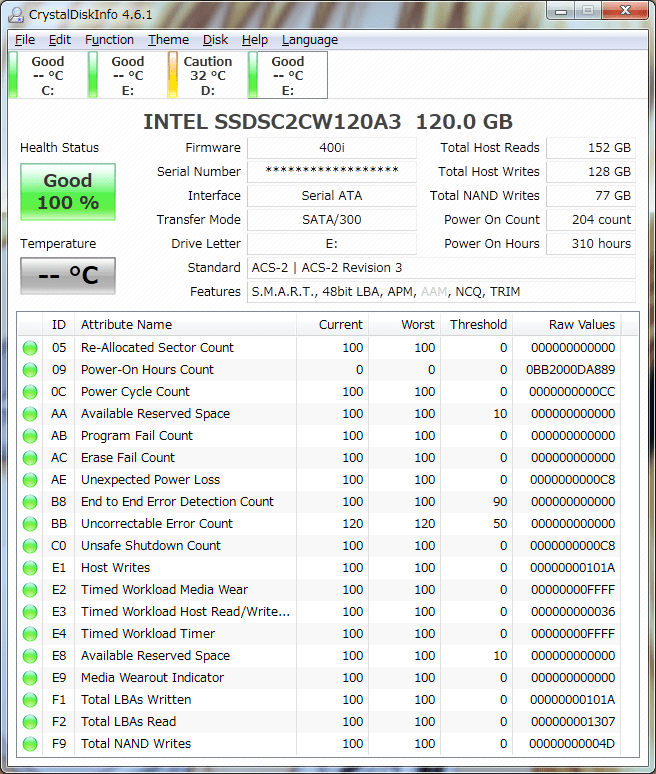
Task: Select the Media Wearout Indicator attribute name
Action: 152,678
